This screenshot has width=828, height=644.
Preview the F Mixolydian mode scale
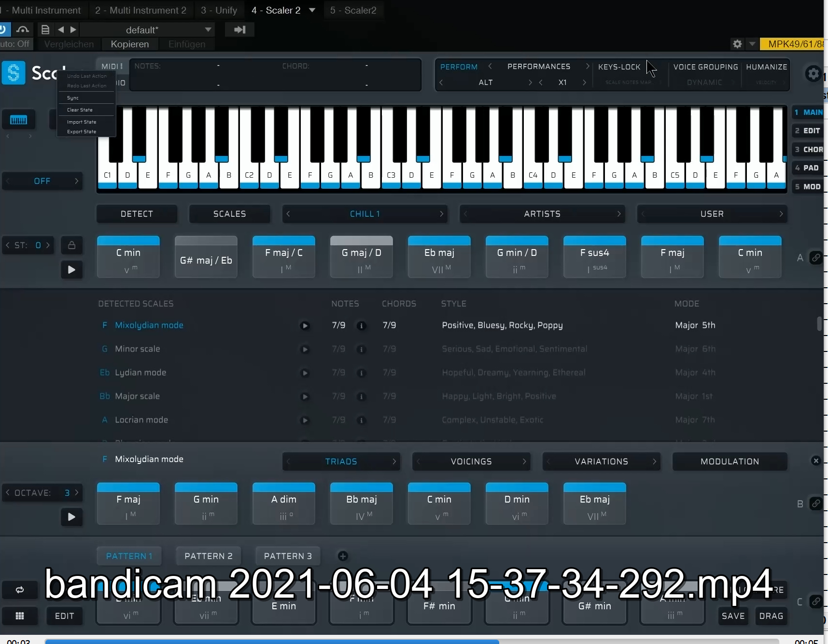[305, 326]
